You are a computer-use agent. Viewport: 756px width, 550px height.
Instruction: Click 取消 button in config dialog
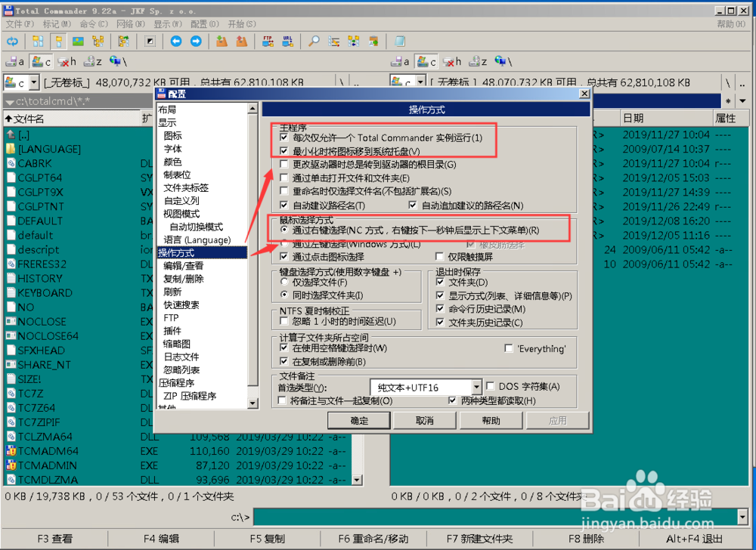pyautogui.click(x=425, y=421)
